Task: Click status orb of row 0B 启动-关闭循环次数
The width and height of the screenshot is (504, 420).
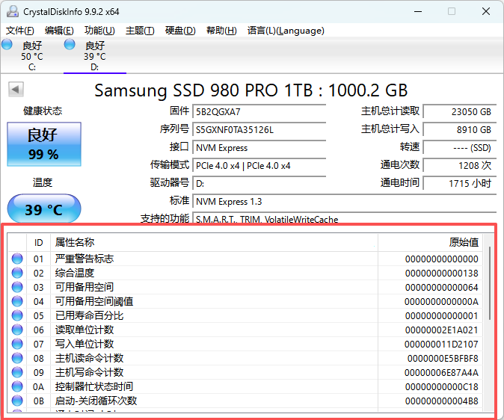Action: [17, 401]
